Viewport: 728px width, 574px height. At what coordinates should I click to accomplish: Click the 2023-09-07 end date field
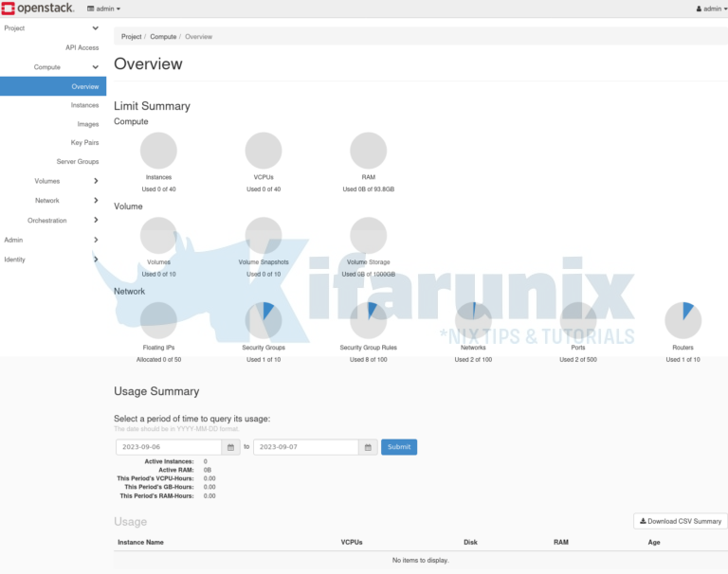[306, 447]
